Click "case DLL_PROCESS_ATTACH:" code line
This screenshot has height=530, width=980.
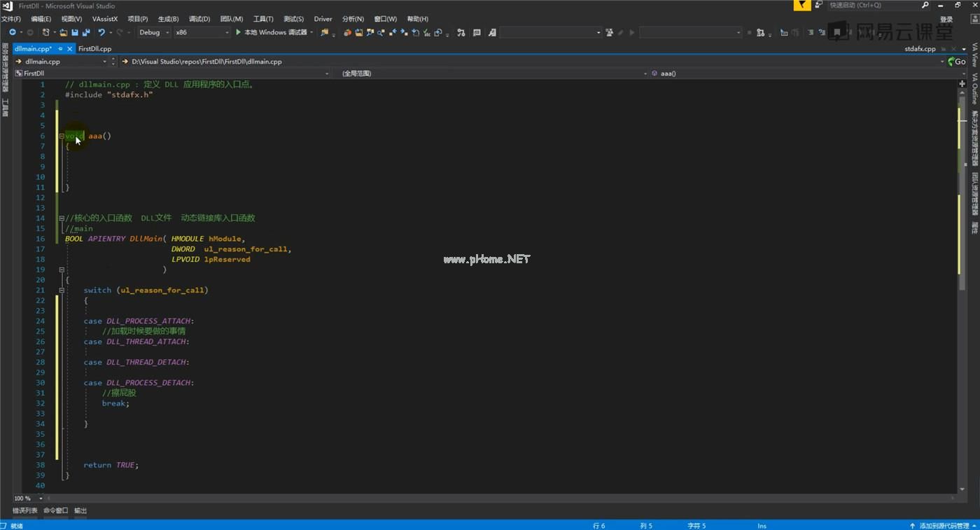(x=139, y=321)
